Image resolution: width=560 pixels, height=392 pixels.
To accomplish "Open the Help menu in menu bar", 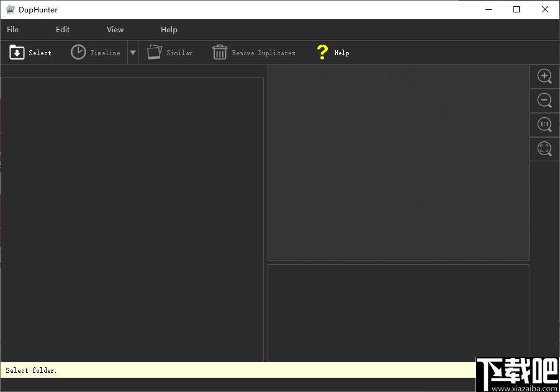I will coord(169,30).
